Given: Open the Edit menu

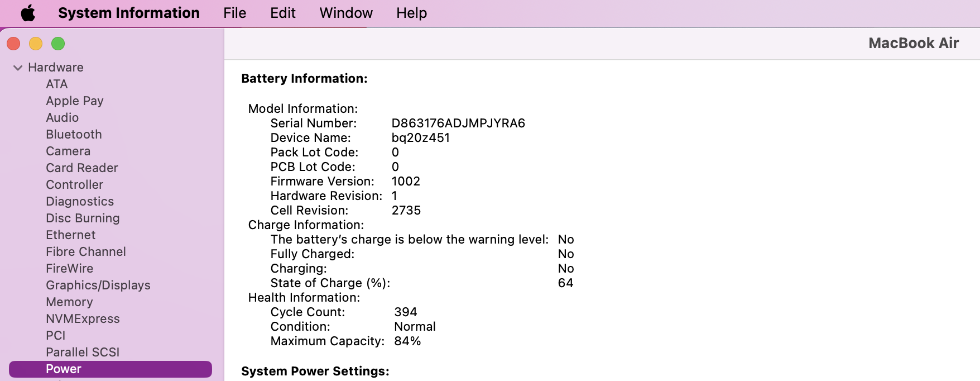Looking at the screenshot, I should [x=283, y=13].
